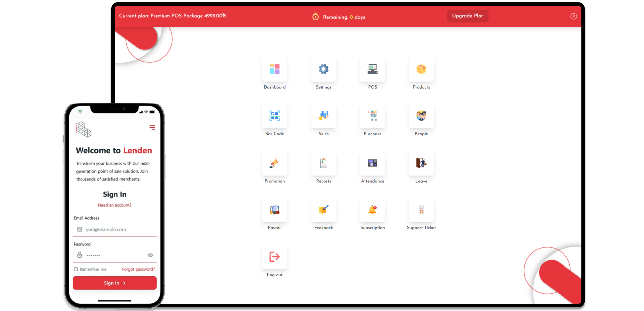
Task: Launch the POS terminal icon
Action: click(x=372, y=69)
